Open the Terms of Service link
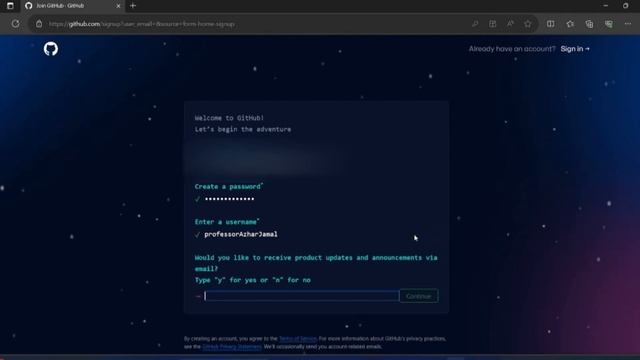This screenshot has height=360, width=640. point(298,339)
